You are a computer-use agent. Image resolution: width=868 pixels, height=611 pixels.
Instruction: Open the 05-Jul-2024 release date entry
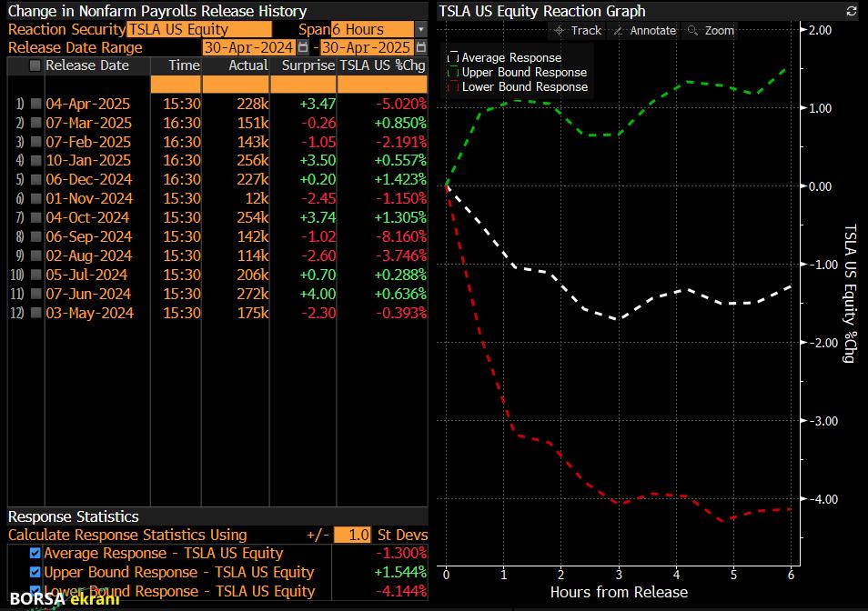click(87, 275)
